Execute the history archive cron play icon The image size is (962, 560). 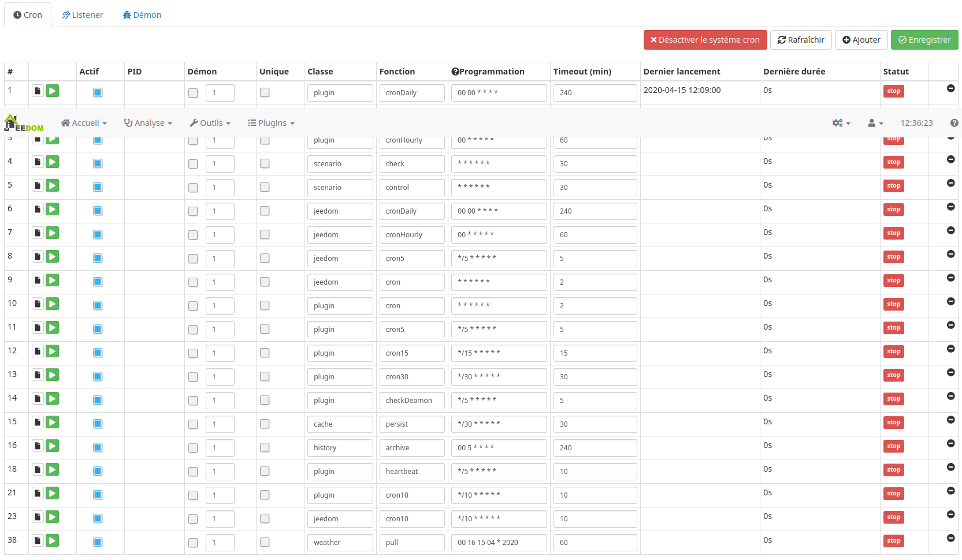tap(53, 446)
